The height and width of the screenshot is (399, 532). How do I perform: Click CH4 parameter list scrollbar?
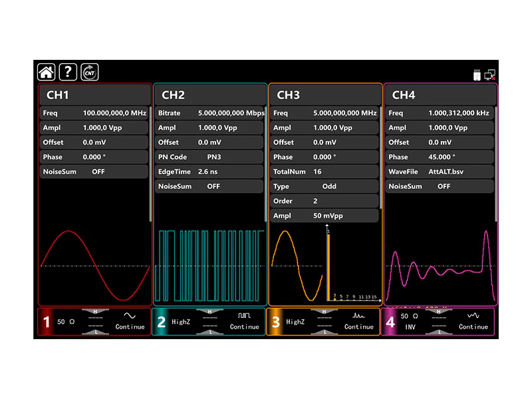coord(496,164)
